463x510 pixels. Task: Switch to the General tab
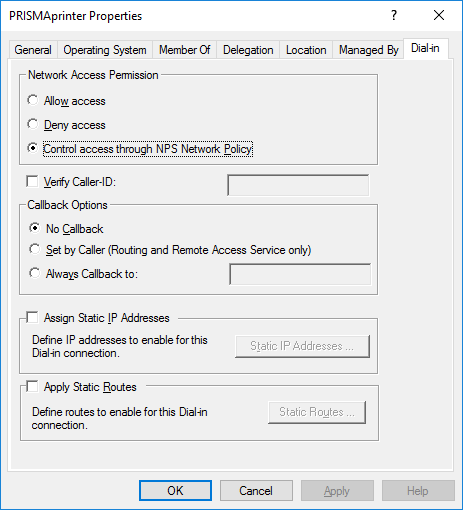(33, 50)
